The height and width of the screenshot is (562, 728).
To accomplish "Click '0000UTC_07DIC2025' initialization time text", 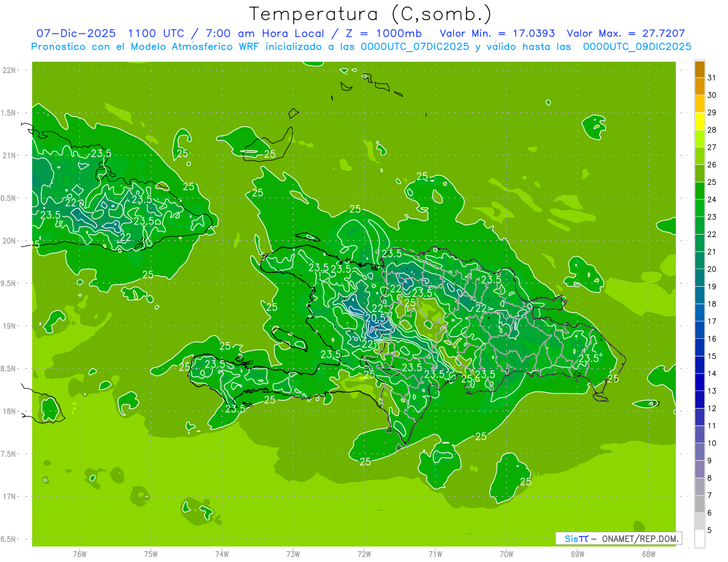I will [x=415, y=47].
